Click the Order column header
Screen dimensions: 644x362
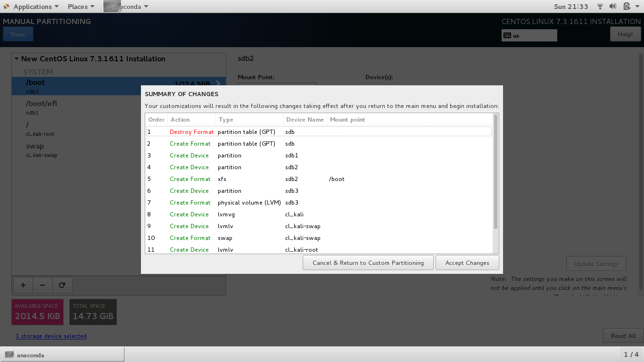click(x=157, y=120)
